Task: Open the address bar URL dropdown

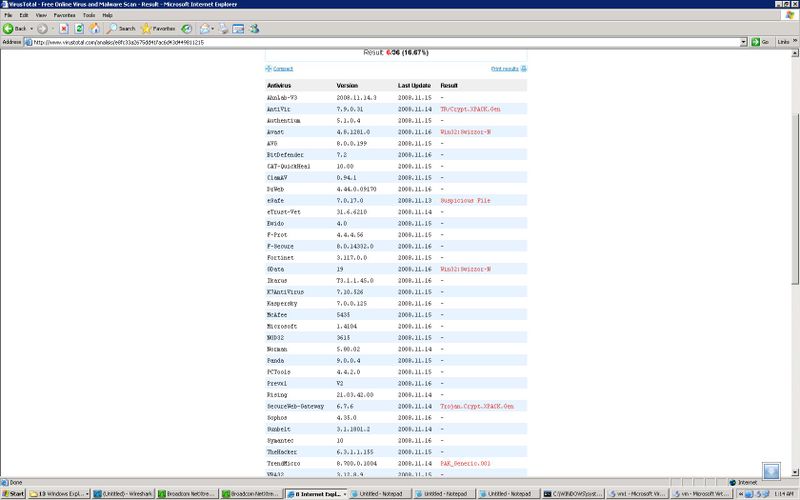Action: coord(743,42)
